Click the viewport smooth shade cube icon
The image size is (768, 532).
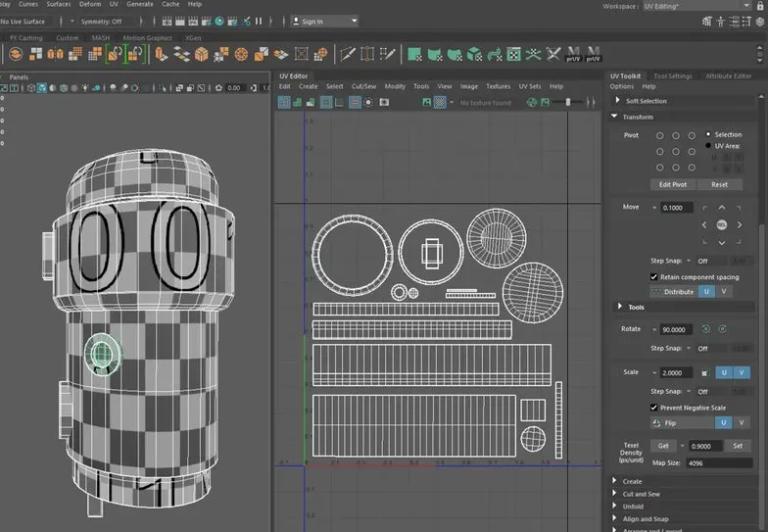point(42,88)
